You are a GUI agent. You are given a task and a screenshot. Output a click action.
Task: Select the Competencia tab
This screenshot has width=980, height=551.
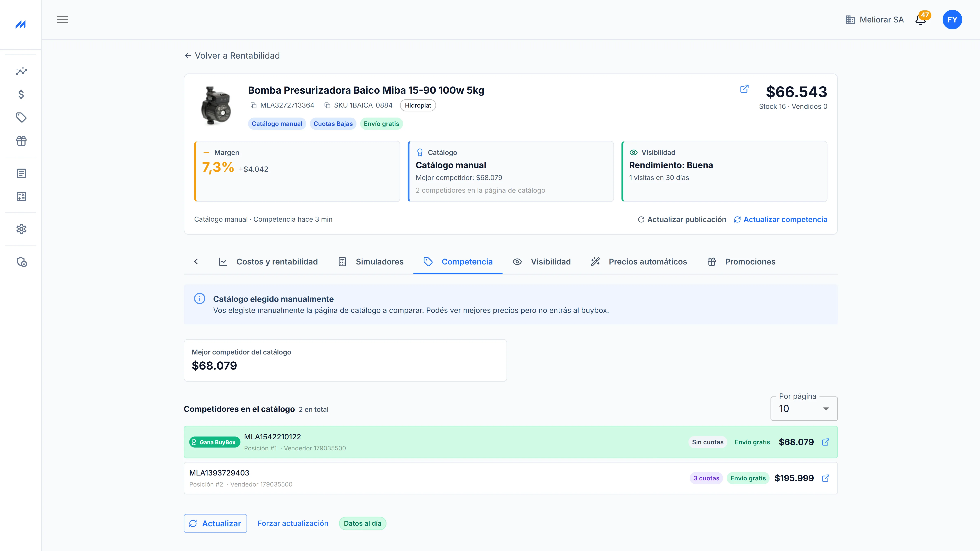[x=458, y=262]
